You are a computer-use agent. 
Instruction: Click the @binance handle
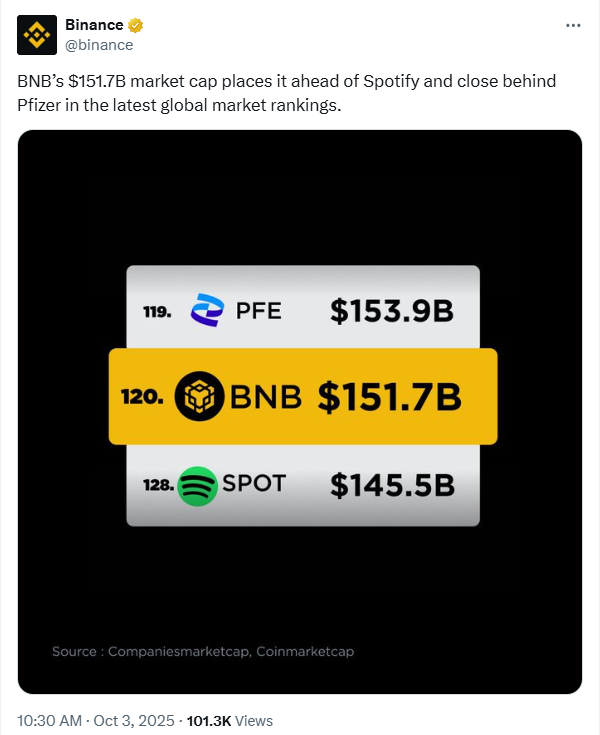click(99, 45)
